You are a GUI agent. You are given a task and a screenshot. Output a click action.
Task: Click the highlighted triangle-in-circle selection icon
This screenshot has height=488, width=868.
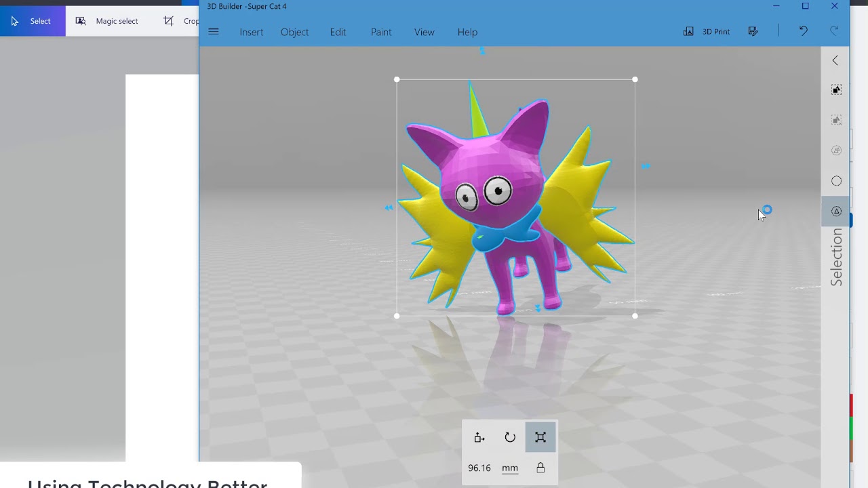coord(836,211)
